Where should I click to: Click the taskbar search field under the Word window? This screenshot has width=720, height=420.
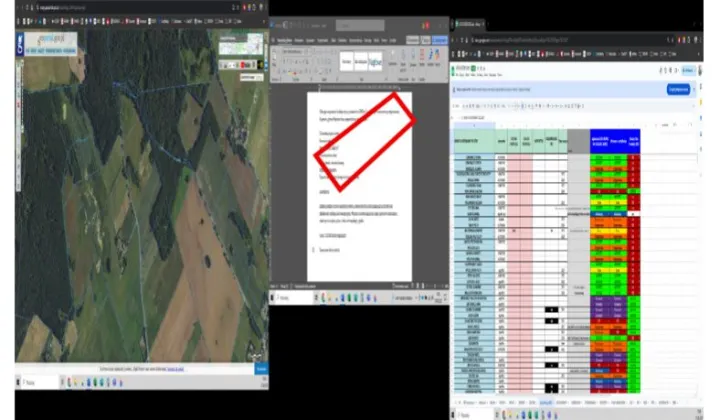click(294, 298)
